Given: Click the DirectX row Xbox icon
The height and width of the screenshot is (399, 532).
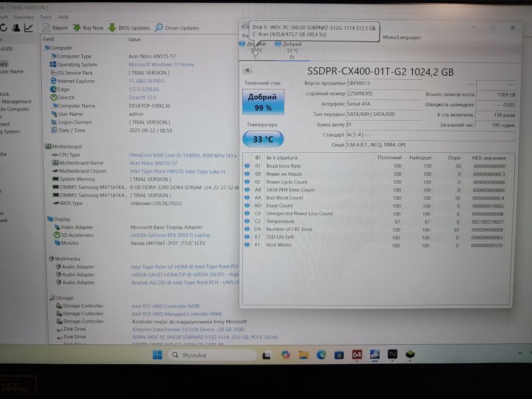Looking at the screenshot, I should (54, 97).
